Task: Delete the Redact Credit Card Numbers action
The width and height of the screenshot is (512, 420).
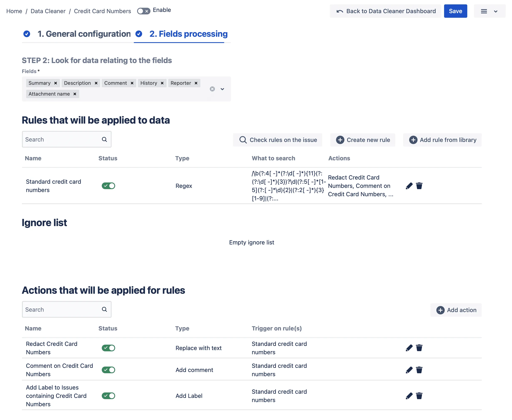Action: 419,348
